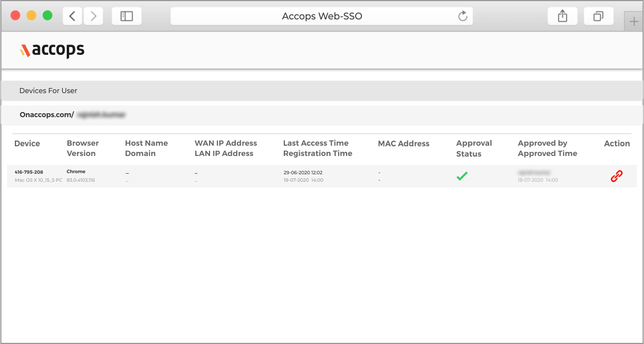
Task: Click the Accops Web-SSO address bar
Action: click(321, 17)
